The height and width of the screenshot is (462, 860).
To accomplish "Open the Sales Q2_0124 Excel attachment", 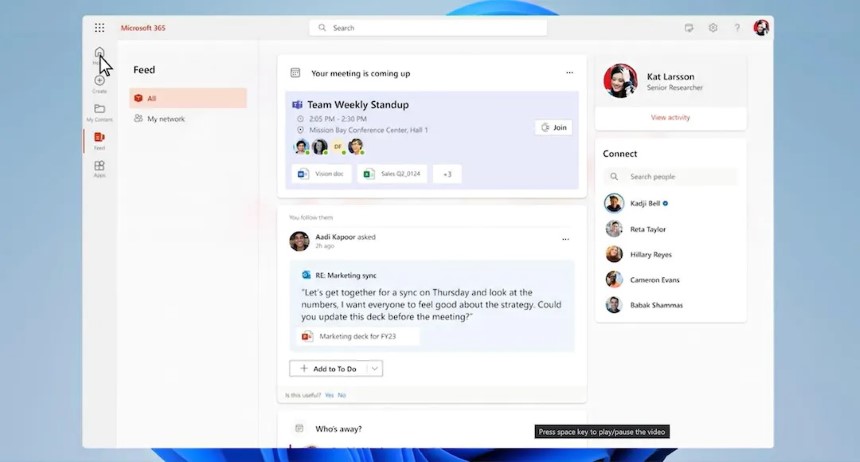I will pyautogui.click(x=392, y=174).
